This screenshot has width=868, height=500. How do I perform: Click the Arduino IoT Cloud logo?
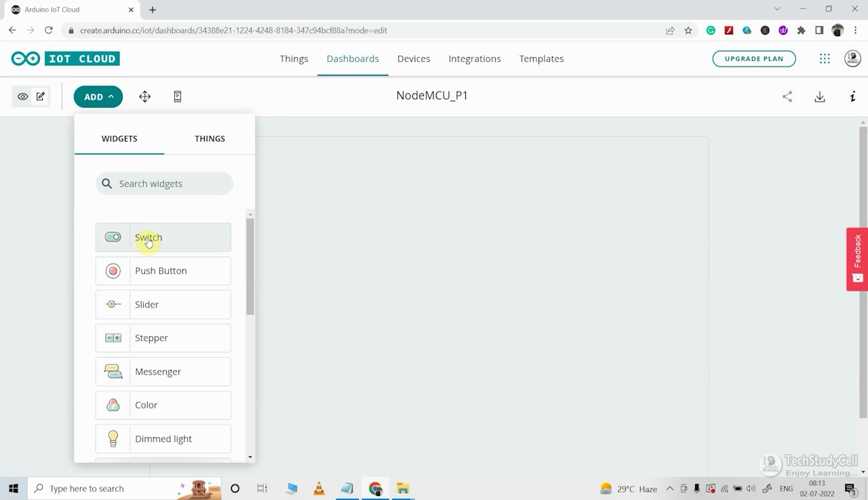click(65, 58)
